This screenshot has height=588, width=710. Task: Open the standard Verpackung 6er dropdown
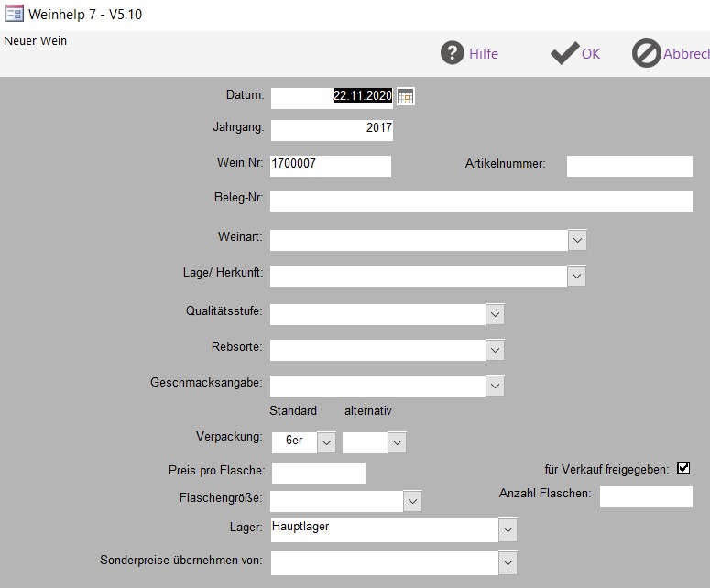[x=327, y=442]
